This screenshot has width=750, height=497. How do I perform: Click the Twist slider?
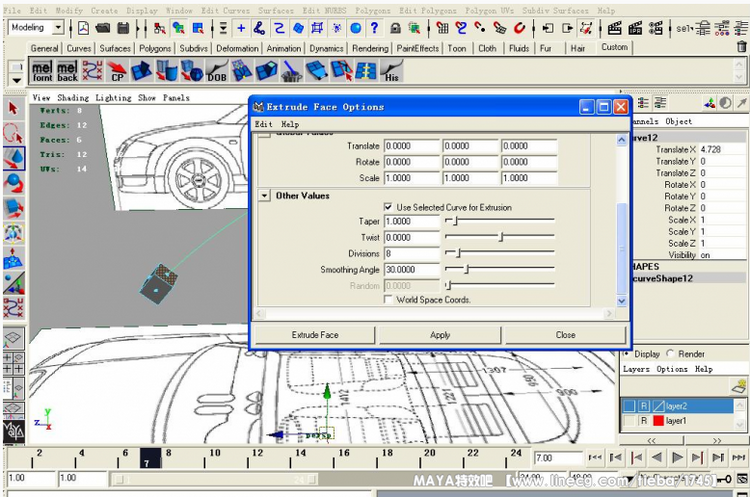click(499, 237)
